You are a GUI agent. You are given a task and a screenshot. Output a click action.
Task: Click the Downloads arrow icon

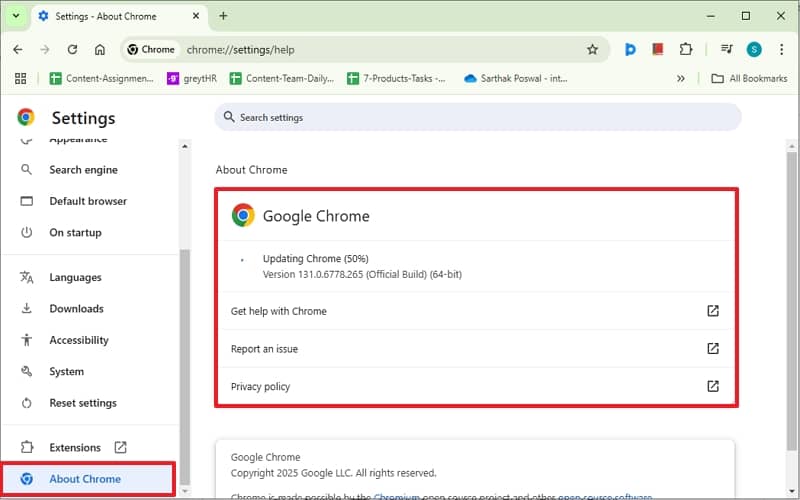click(x=27, y=308)
